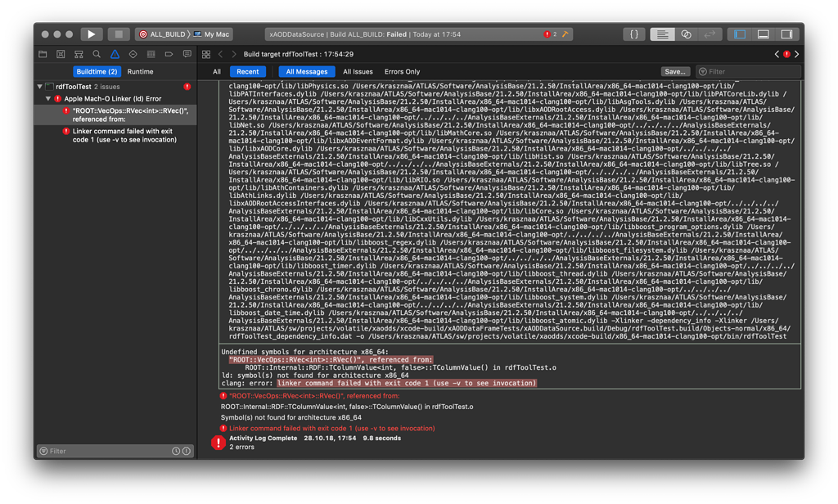Click "Undefined symbols for architecture x86_64:" line
This screenshot has height=504, width=838.
pyautogui.click(x=305, y=352)
